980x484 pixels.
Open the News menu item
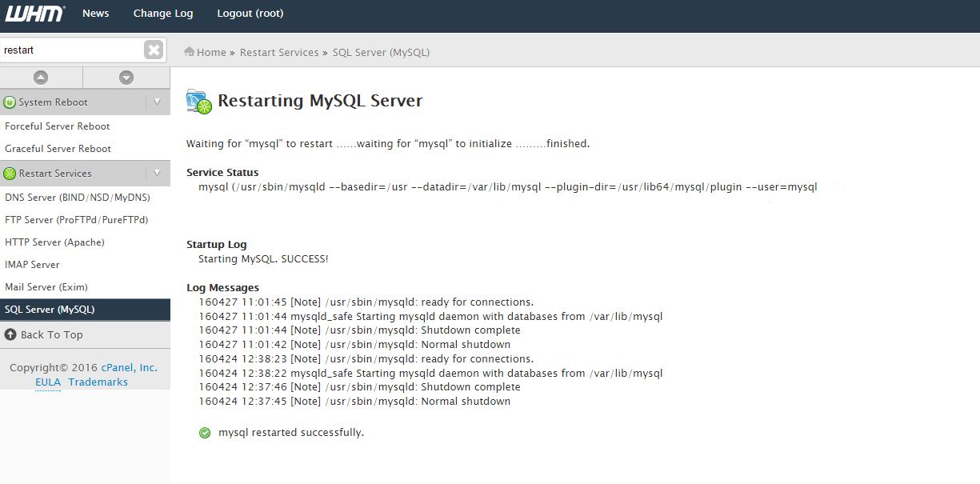click(96, 14)
